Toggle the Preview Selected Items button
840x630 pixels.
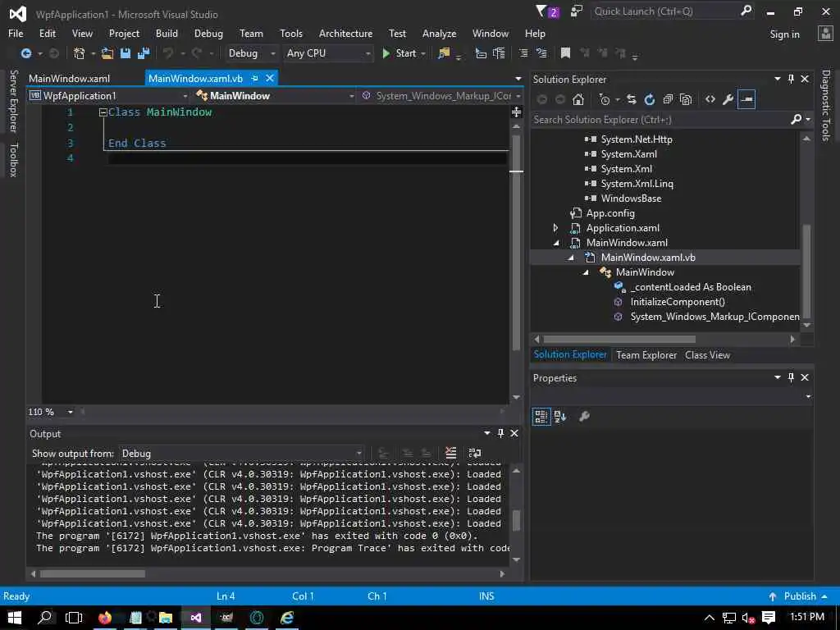[x=746, y=99]
